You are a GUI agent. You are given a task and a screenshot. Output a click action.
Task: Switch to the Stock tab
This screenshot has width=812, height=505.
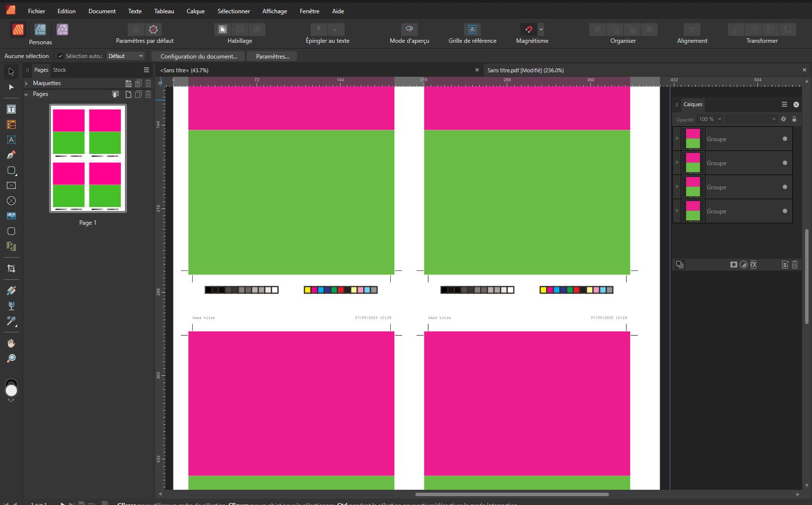click(59, 70)
